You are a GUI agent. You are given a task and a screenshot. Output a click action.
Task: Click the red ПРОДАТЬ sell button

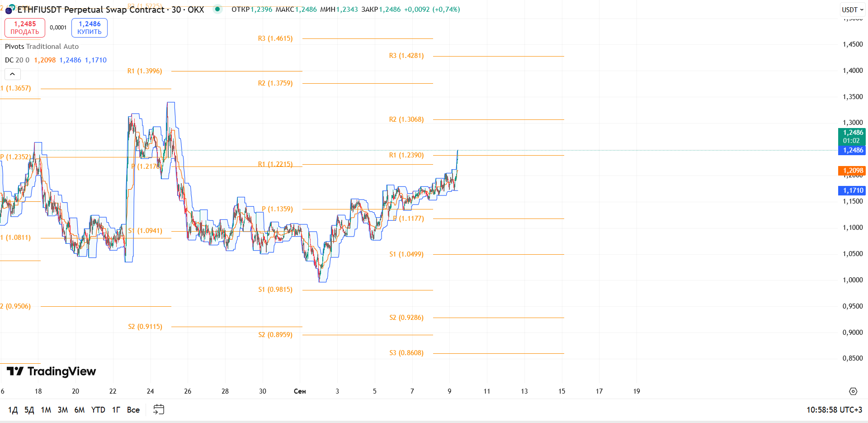coord(25,28)
